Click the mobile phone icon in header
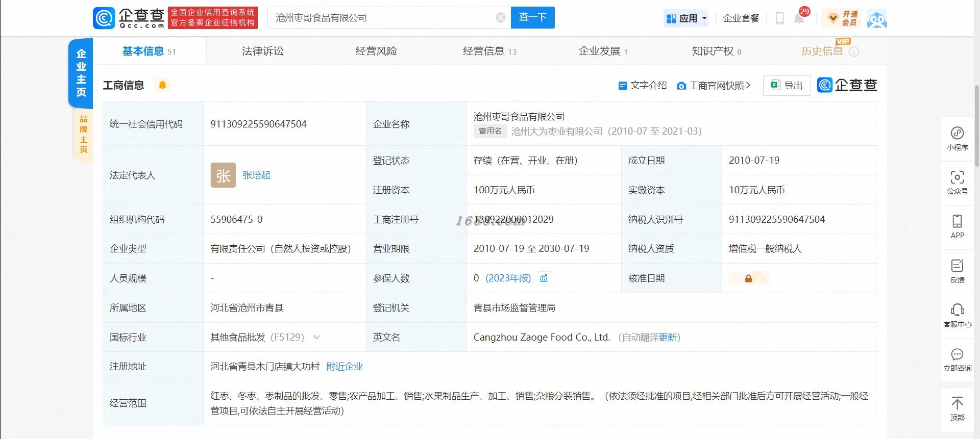Image resolution: width=980 pixels, height=439 pixels. coord(779,18)
